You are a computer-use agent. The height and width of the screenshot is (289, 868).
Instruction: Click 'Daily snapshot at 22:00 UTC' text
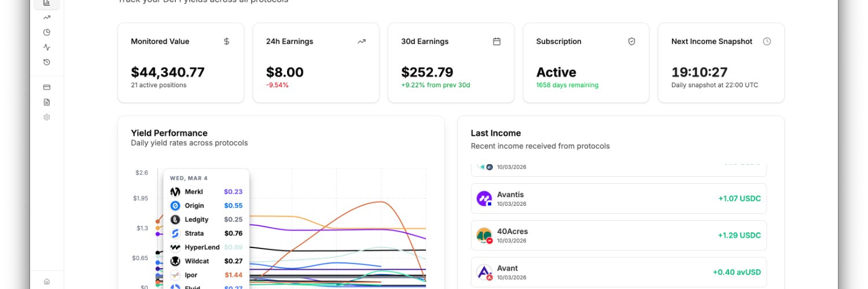pyautogui.click(x=715, y=85)
